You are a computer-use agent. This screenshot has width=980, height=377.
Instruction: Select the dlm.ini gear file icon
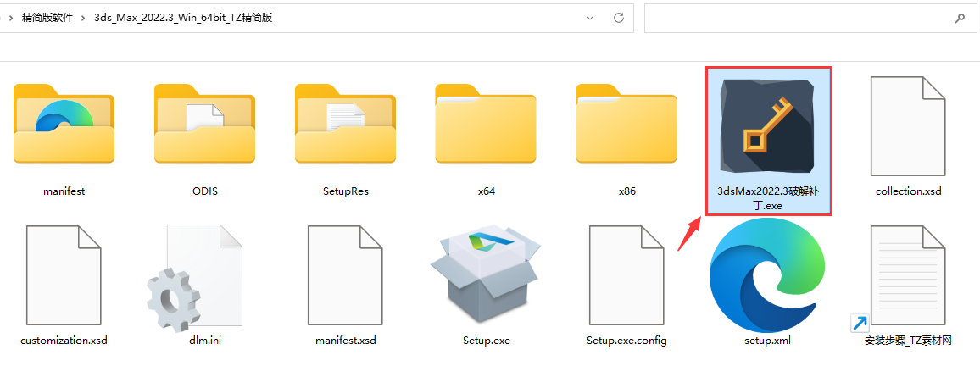click(194, 278)
